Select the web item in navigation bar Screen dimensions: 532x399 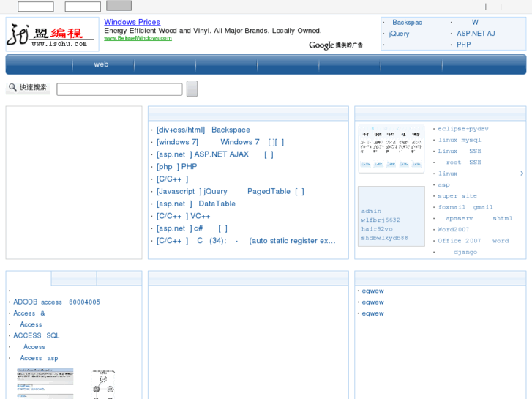tap(101, 64)
